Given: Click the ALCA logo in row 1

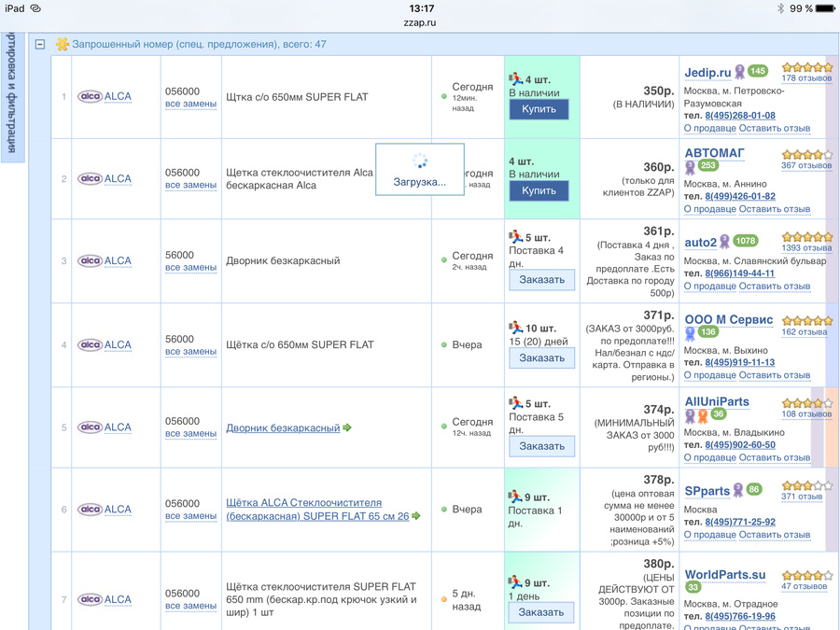Looking at the screenshot, I should point(90,96).
